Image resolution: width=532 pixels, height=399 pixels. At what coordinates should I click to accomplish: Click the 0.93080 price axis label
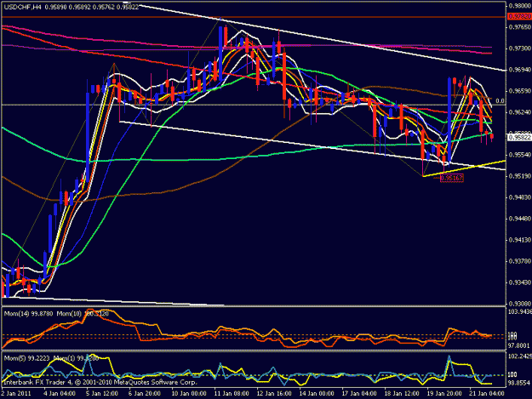pos(520,304)
